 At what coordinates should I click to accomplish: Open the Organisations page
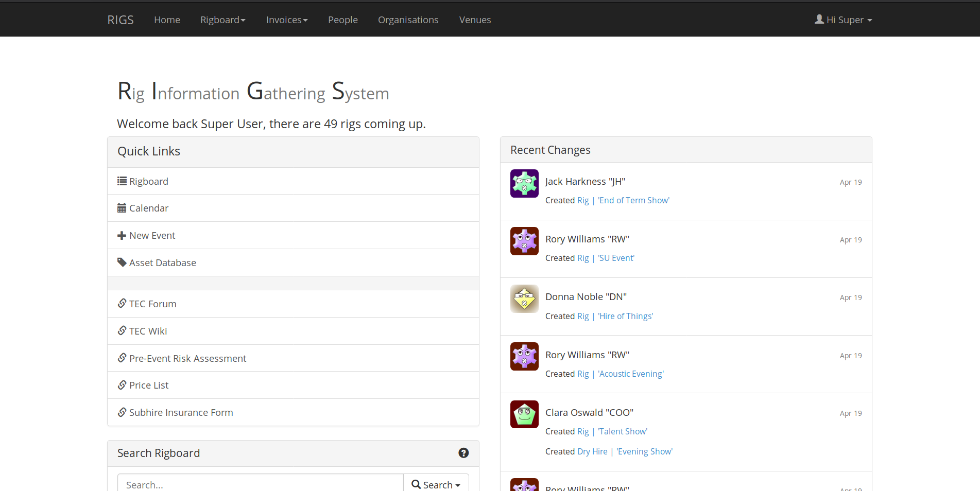[x=408, y=20]
